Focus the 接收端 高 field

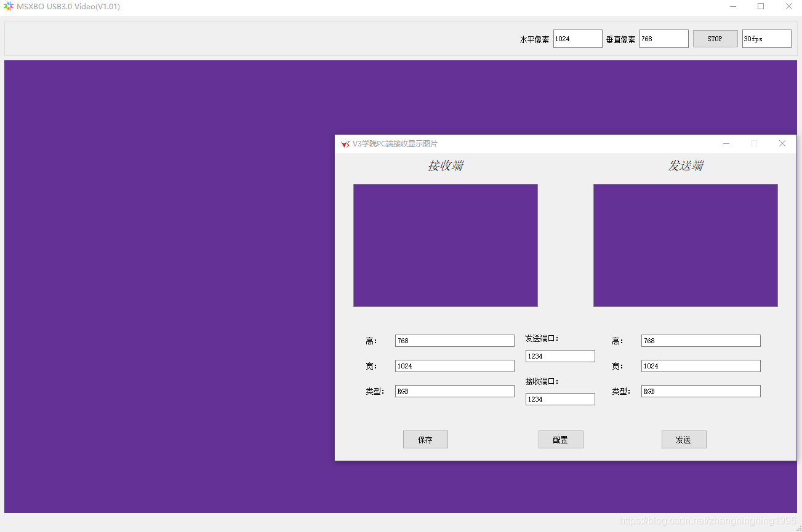(454, 341)
